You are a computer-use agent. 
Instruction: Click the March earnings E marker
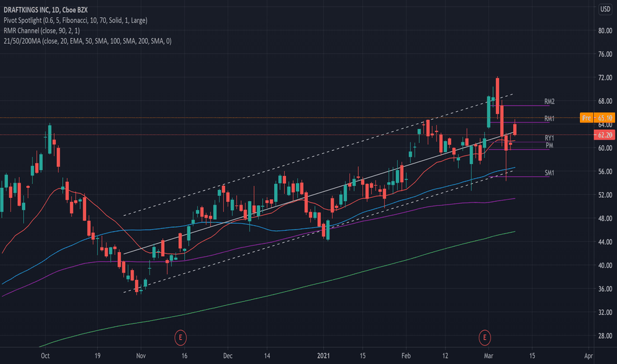click(x=485, y=338)
